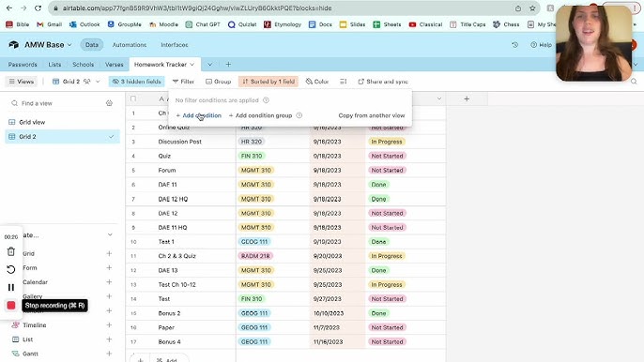Image resolution: width=644 pixels, height=362 pixels.
Task: Open Sorted by 1 field
Action: [268, 82]
